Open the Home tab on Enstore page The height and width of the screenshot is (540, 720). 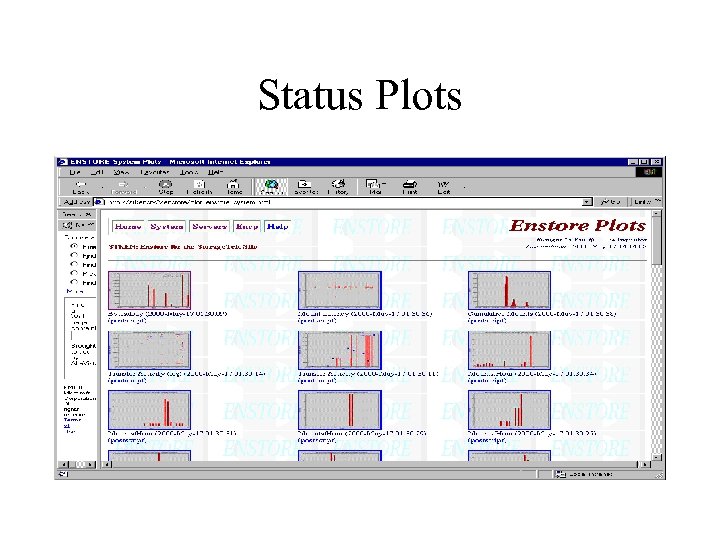pyautogui.click(x=129, y=226)
